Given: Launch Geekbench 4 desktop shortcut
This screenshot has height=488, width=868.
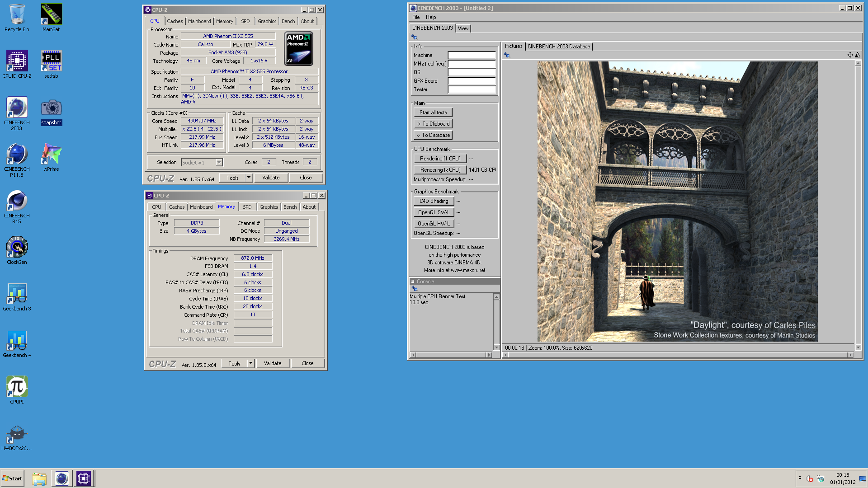Looking at the screenshot, I should [17, 343].
